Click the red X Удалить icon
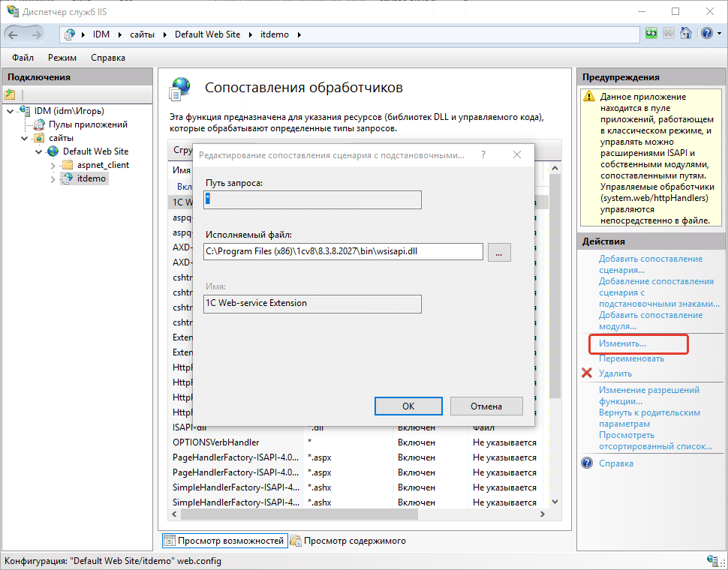728x570 pixels. coord(587,373)
